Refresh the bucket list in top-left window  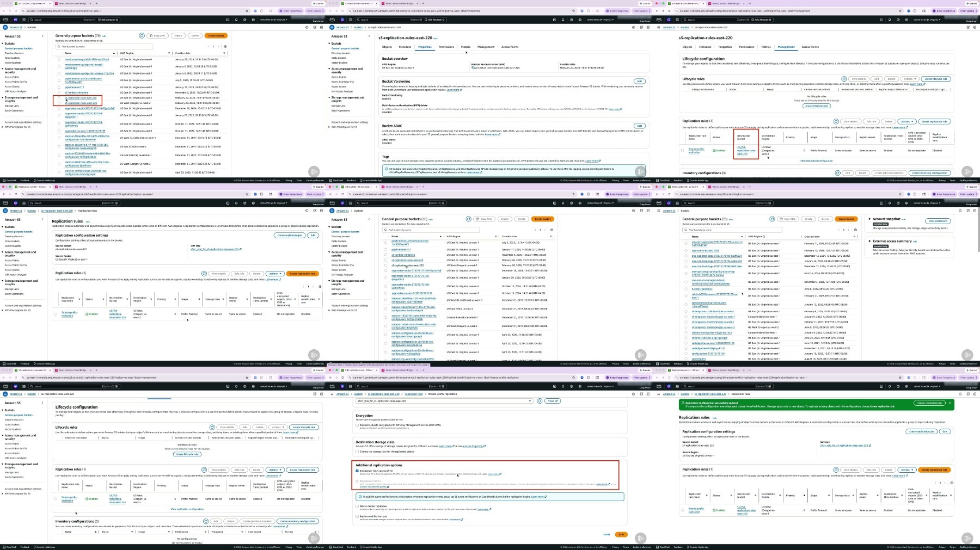pos(142,36)
